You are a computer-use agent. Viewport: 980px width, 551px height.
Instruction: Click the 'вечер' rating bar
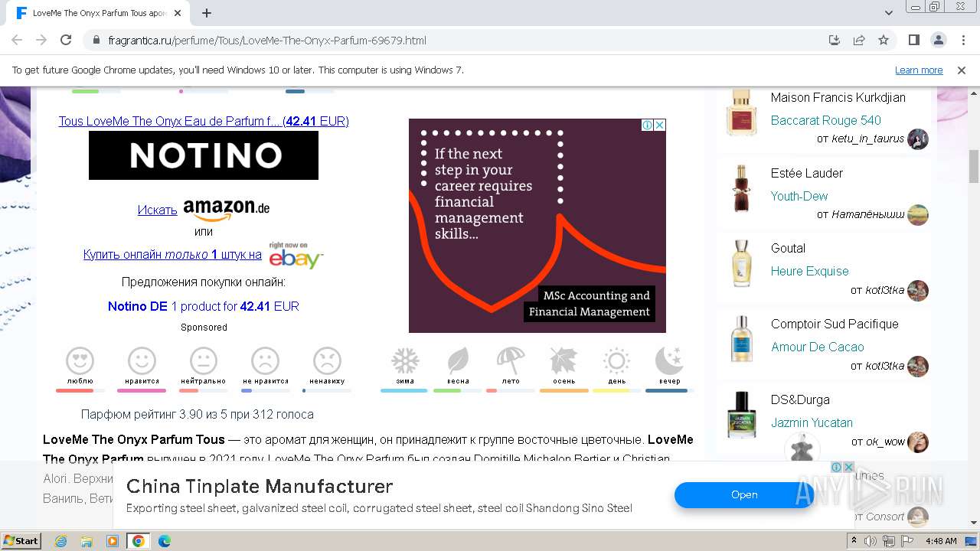(669, 390)
